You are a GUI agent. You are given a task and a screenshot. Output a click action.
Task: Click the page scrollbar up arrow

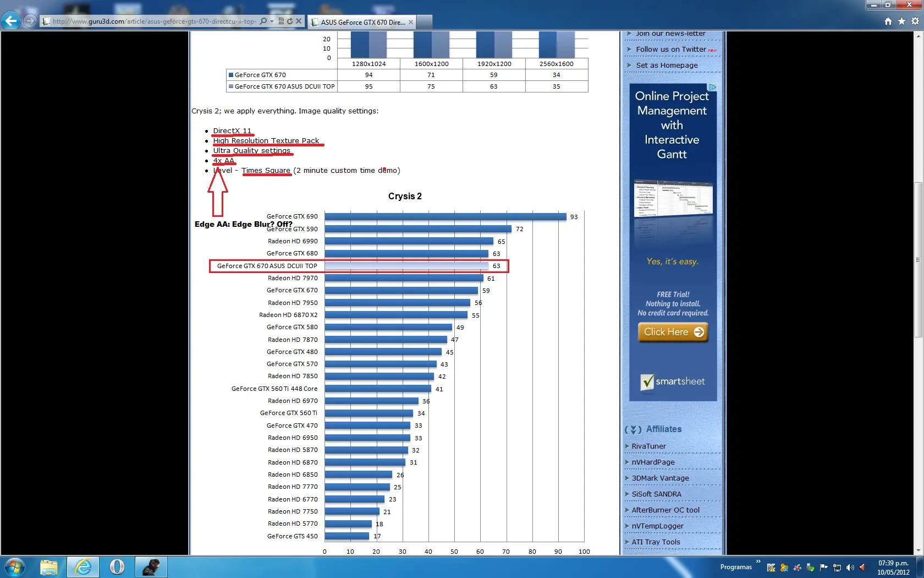click(918, 36)
